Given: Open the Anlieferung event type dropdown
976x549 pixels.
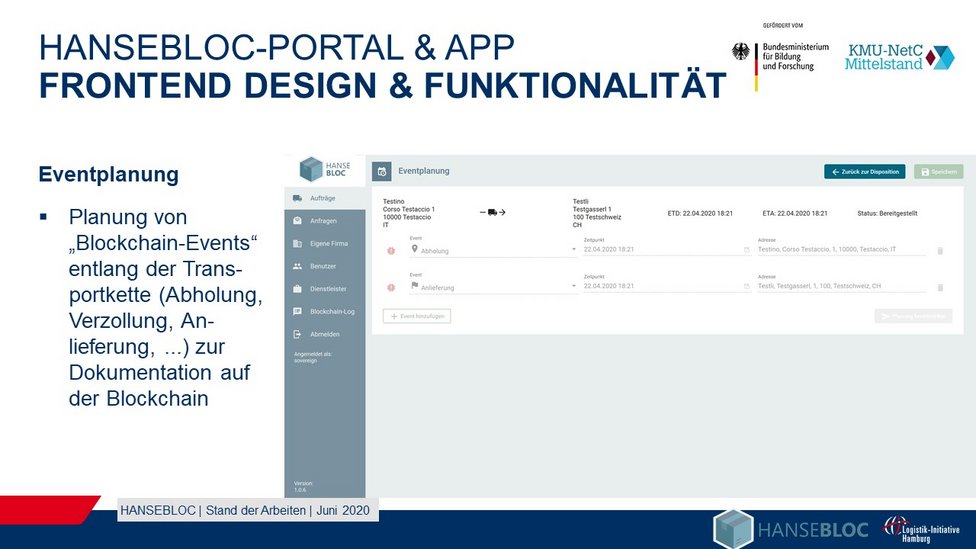Looking at the screenshot, I should [493, 287].
